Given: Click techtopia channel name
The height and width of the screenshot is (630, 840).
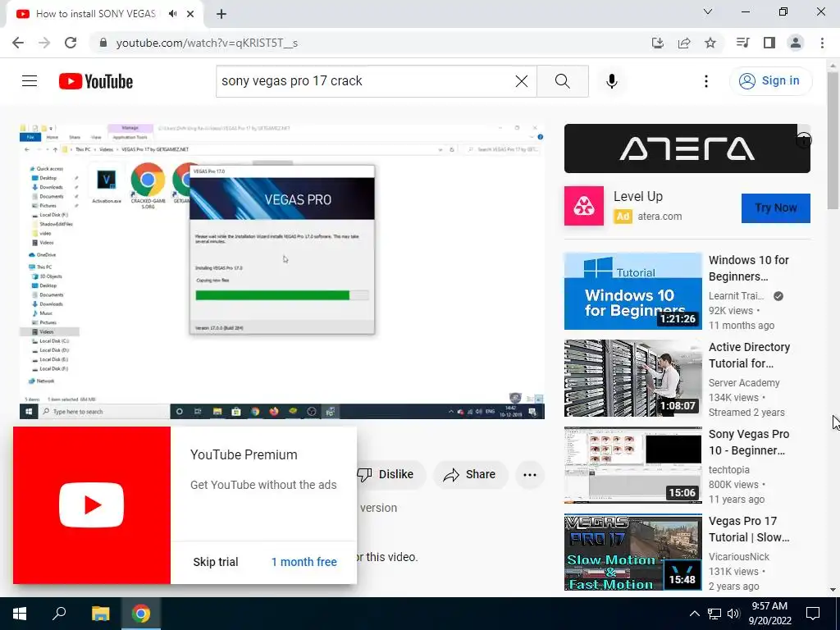Looking at the screenshot, I should point(729,470).
